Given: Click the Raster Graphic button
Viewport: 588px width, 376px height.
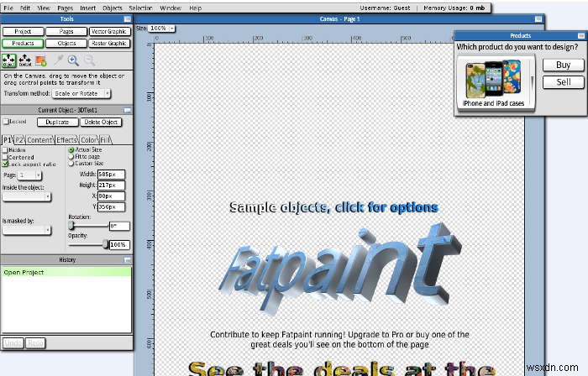Looking at the screenshot, I should [109, 44].
